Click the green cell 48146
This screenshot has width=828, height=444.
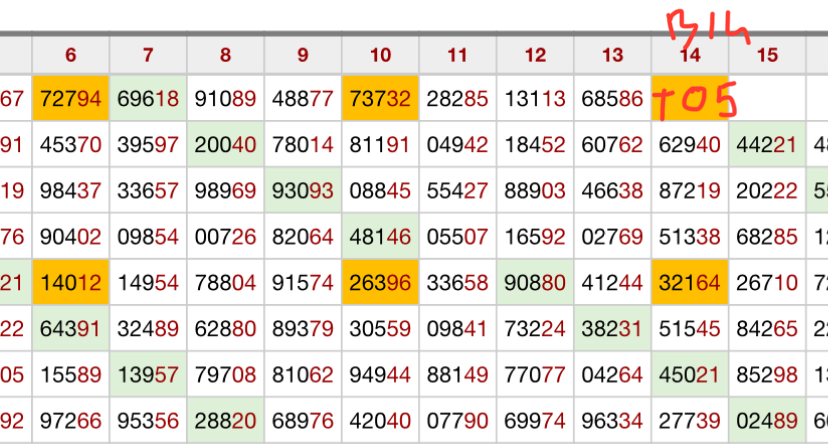click(x=380, y=237)
